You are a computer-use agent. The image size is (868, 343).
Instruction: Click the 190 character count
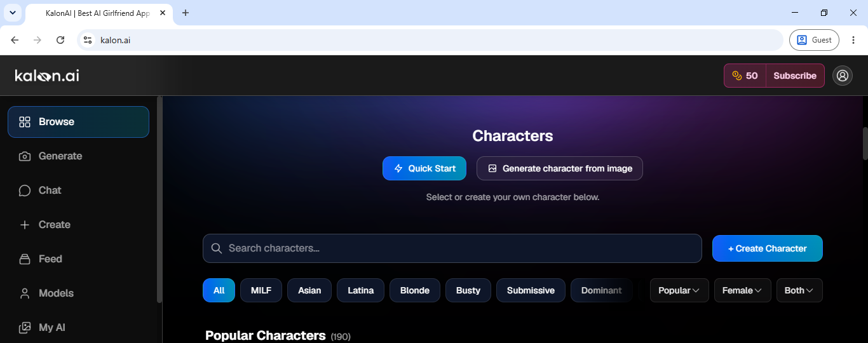click(341, 337)
